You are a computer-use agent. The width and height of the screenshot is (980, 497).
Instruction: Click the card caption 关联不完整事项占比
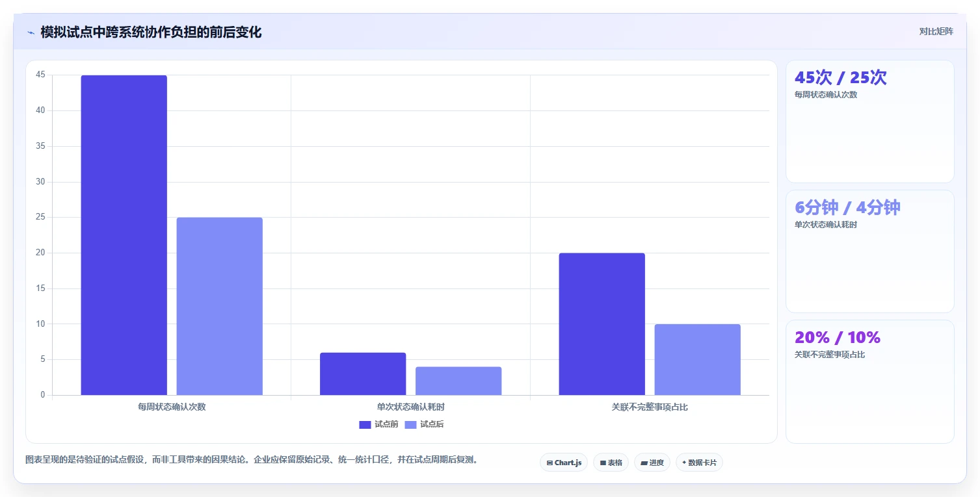click(830, 355)
